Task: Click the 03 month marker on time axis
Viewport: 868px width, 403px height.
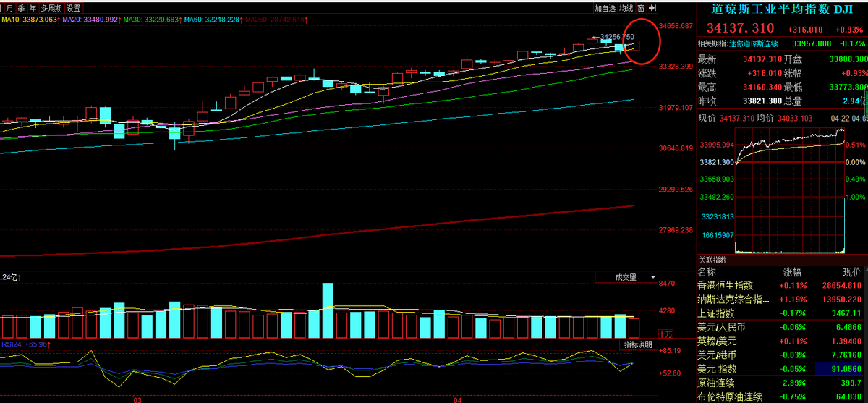Action: 137,399
